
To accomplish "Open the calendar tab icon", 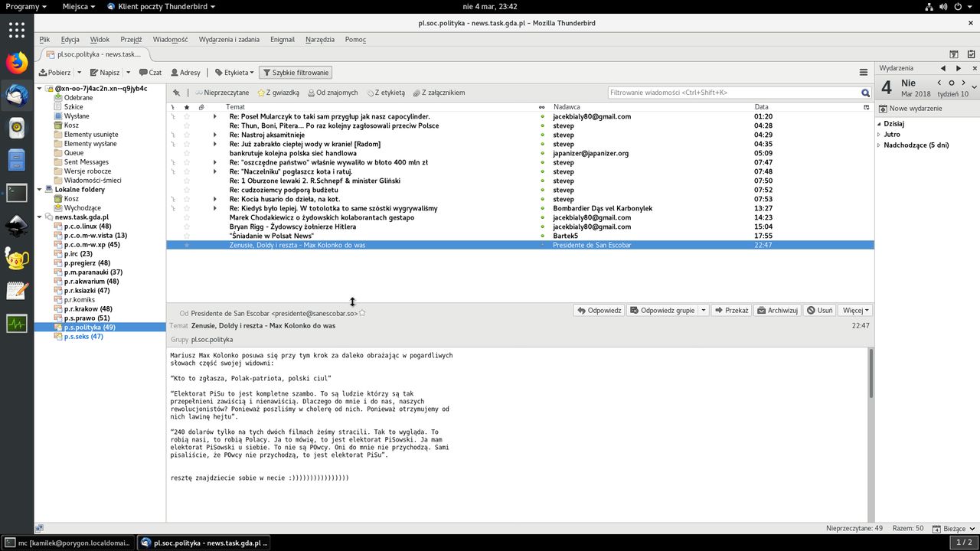I will point(954,54).
